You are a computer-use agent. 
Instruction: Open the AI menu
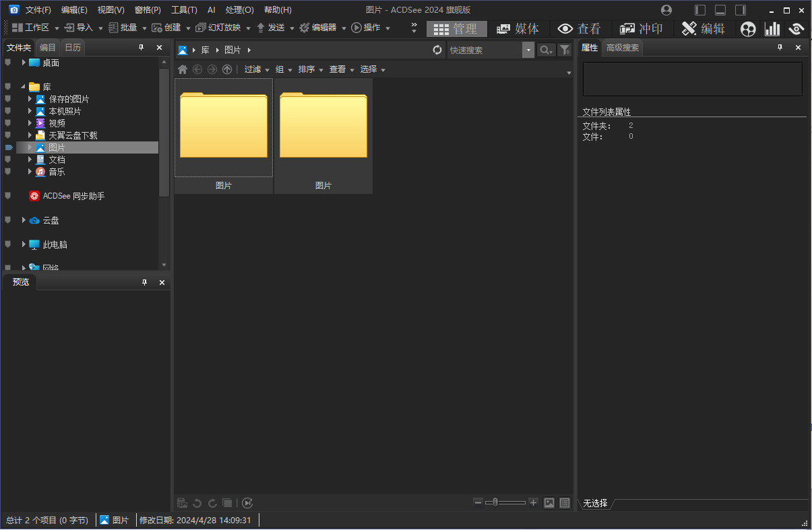click(x=212, y=10)
